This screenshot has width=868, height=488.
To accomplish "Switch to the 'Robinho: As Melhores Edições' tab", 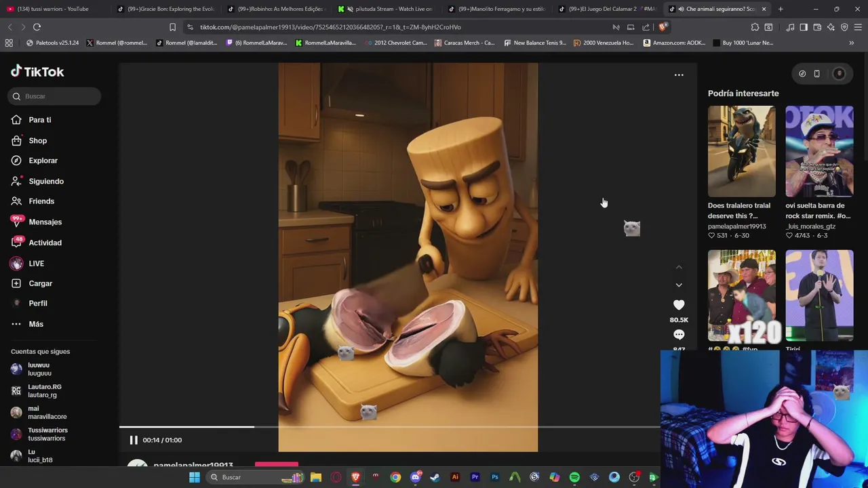I will pyautogui.click(x=277, y=9).
